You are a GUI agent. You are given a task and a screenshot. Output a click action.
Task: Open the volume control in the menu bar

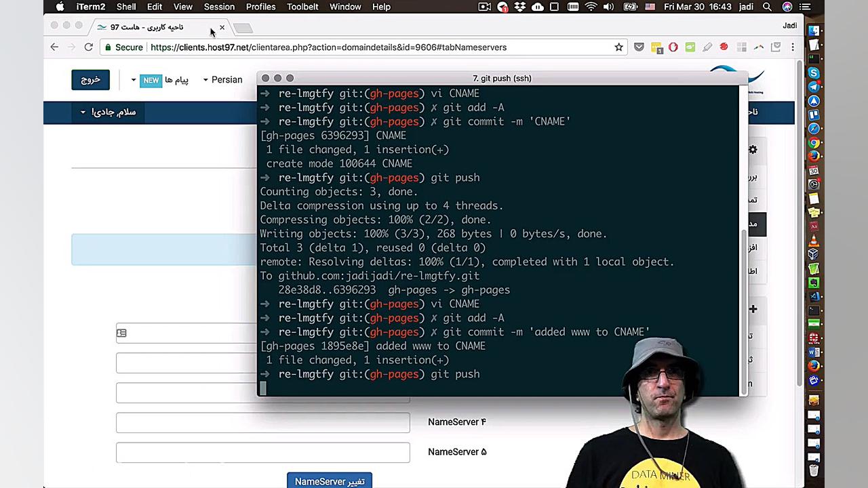click(608, 7)
